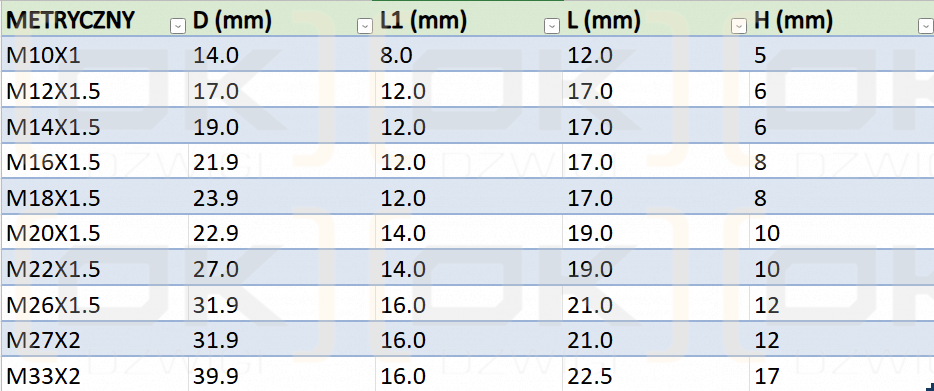Click the 23.9 value in M18X1.5 row
Image resolution: width=934 pixels, height=391 pixels.
coord(216,198)
